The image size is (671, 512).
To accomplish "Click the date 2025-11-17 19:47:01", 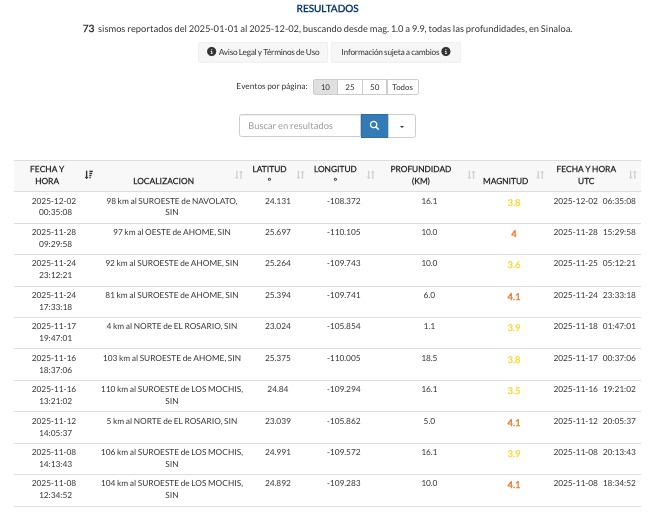I will (x=54, y=332).
